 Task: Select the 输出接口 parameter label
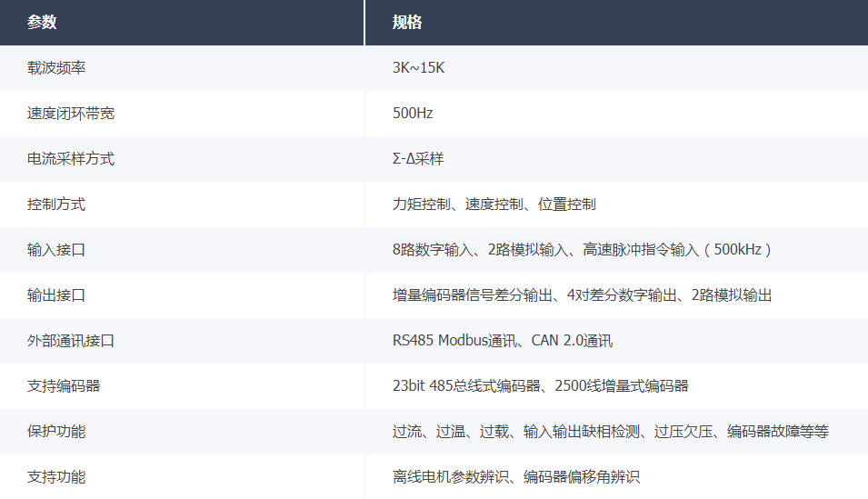click(x=56, y=295)
